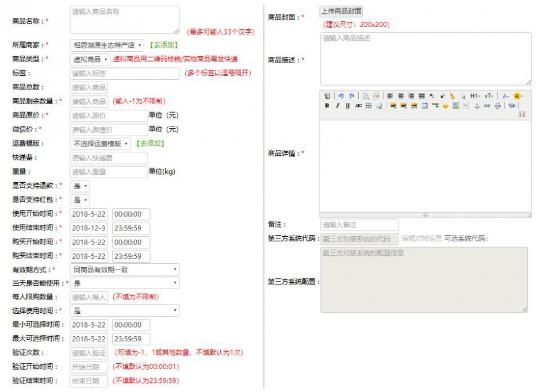Click the redo icon in editor toolbar
The width and height of the screenshot is (552, 392).
click(351, 96)
